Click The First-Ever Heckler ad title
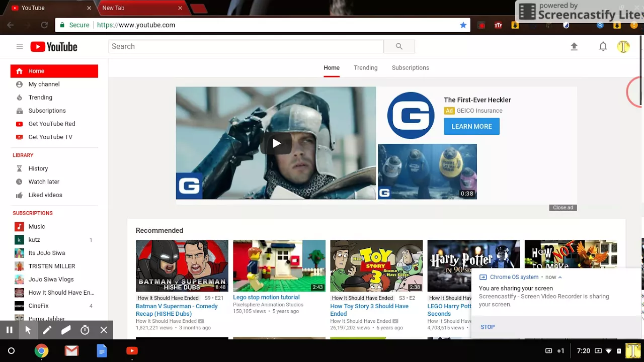644x362 pixels. pyautogui.click(x=477, y=100)
